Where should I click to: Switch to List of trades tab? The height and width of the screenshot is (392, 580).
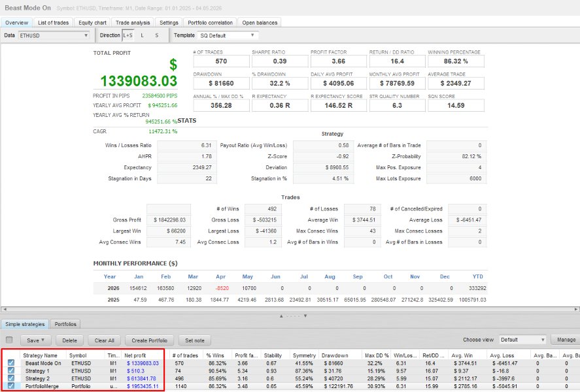click(x=53, y=22)
